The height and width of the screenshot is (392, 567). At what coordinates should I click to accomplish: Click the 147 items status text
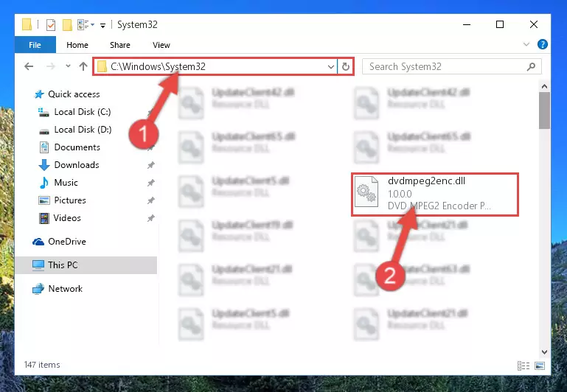(x=42, y=365)
